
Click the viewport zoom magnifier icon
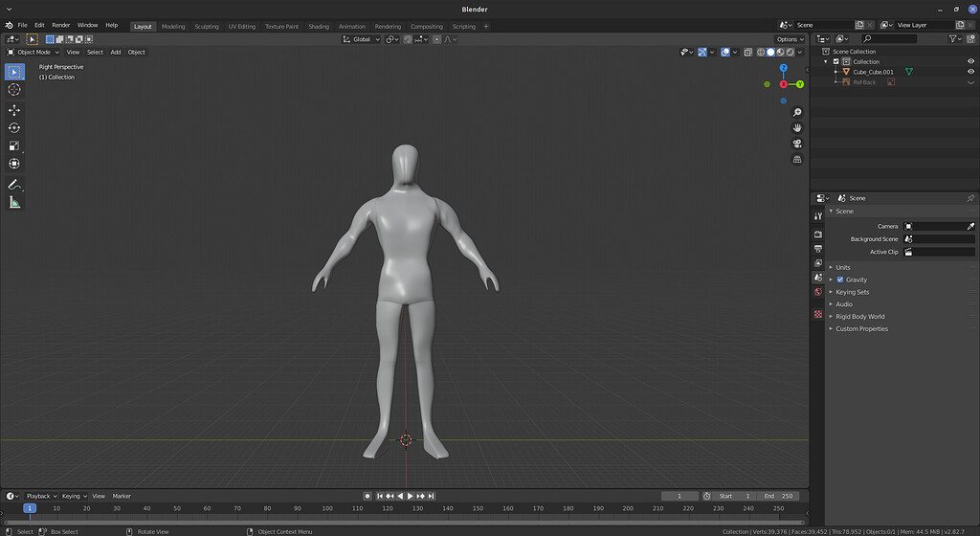coord(797,112)
